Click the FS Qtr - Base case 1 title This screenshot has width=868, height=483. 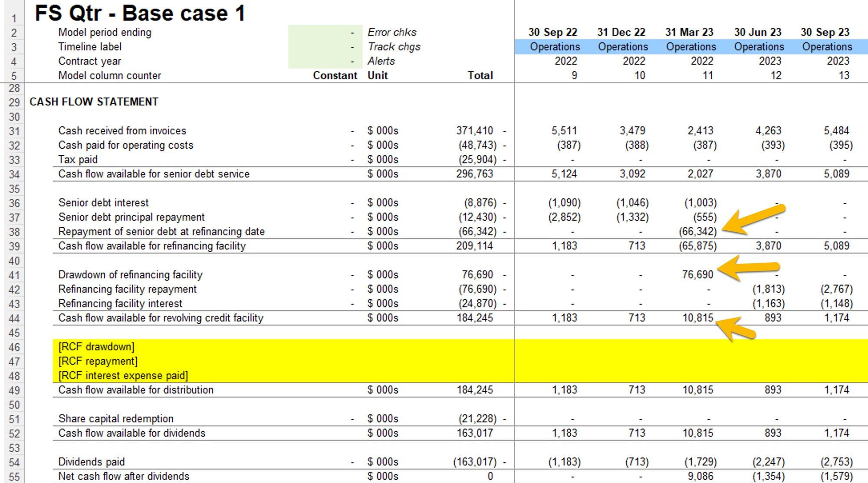point(140,13)
